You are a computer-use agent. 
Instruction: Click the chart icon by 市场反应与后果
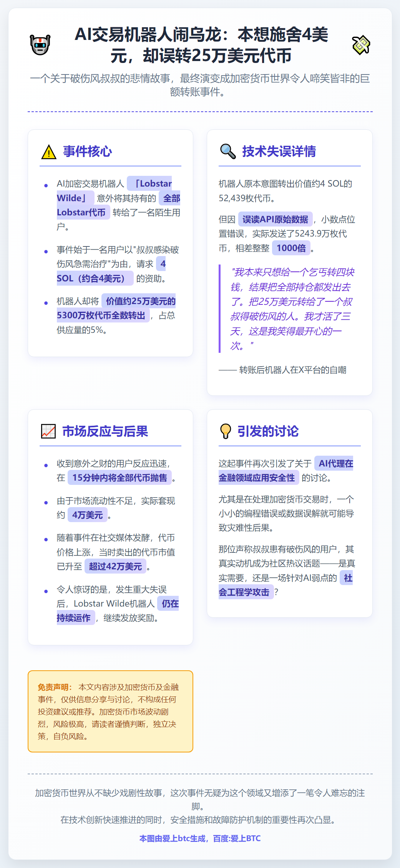(48, 431)
